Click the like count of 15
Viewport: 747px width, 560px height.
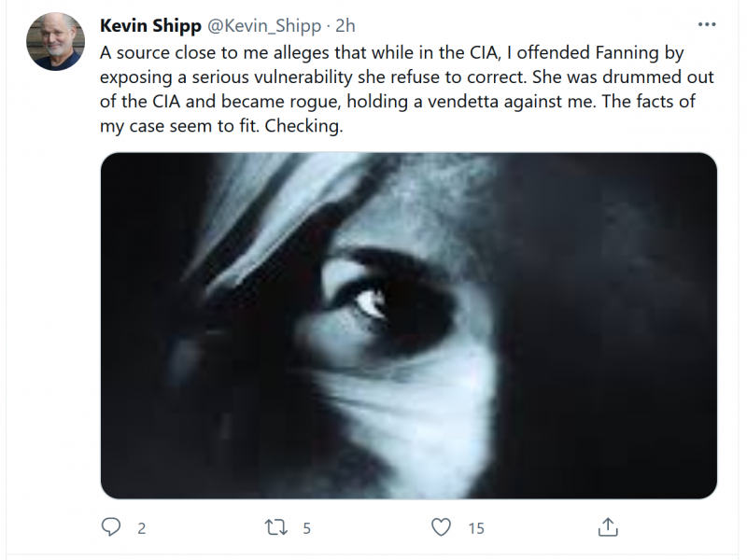[476, 528]
